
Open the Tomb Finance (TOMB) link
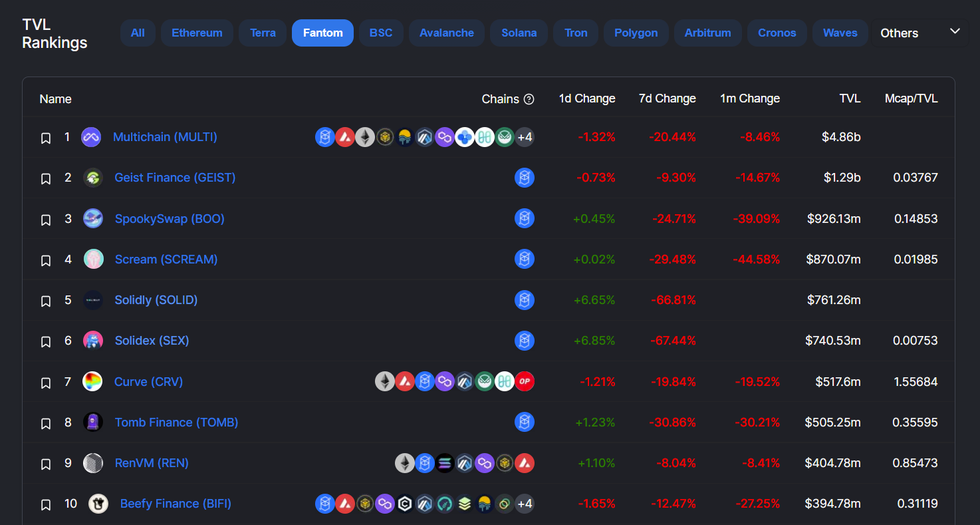176,422
